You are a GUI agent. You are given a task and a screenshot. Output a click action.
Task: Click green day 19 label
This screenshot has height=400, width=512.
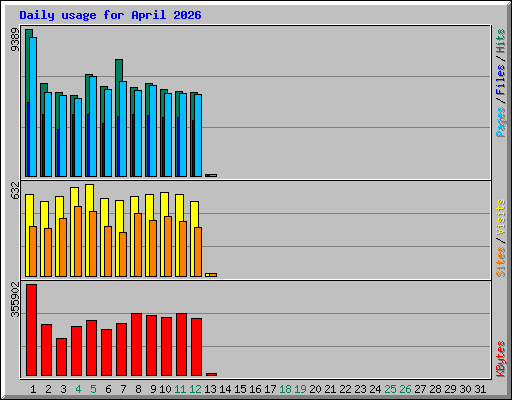coord(300,389)
